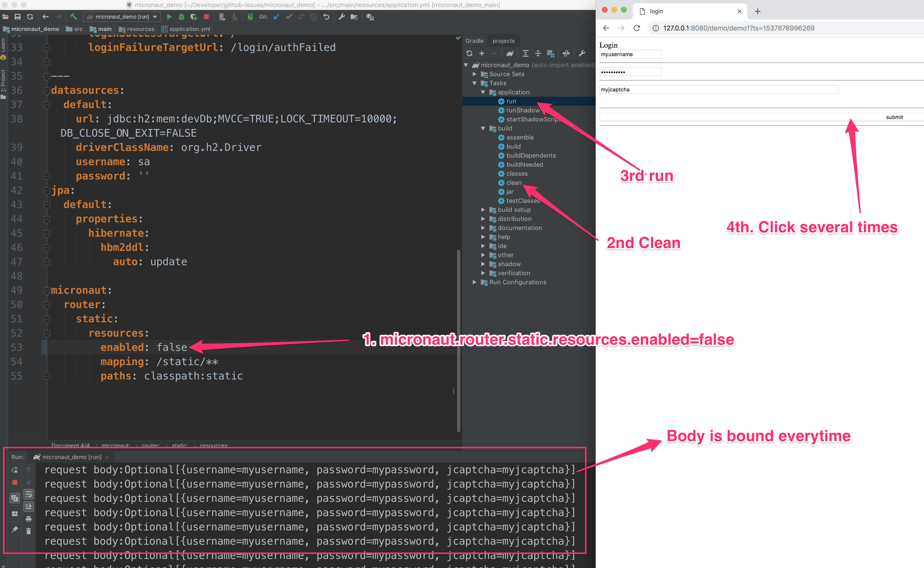
Task: Open the run configuration dropdown
Action: [x=155, y=16]
